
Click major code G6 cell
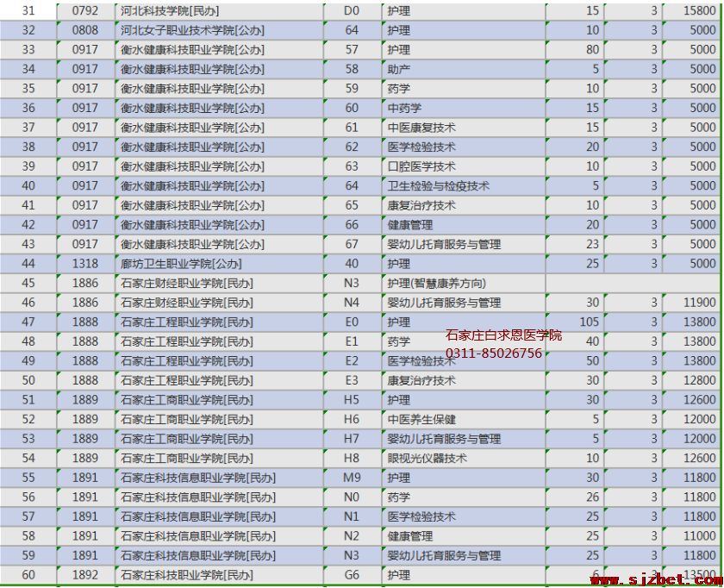353,575
